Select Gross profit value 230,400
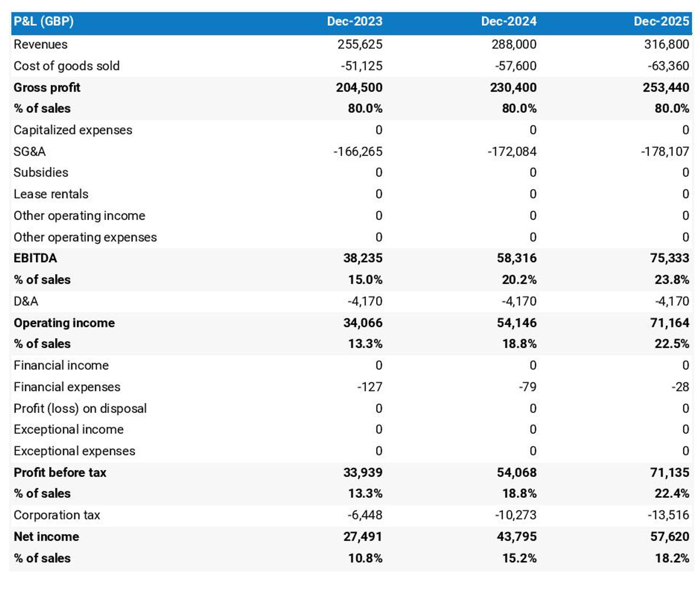This screenshot has height=590, width=700. coord(513,88)
